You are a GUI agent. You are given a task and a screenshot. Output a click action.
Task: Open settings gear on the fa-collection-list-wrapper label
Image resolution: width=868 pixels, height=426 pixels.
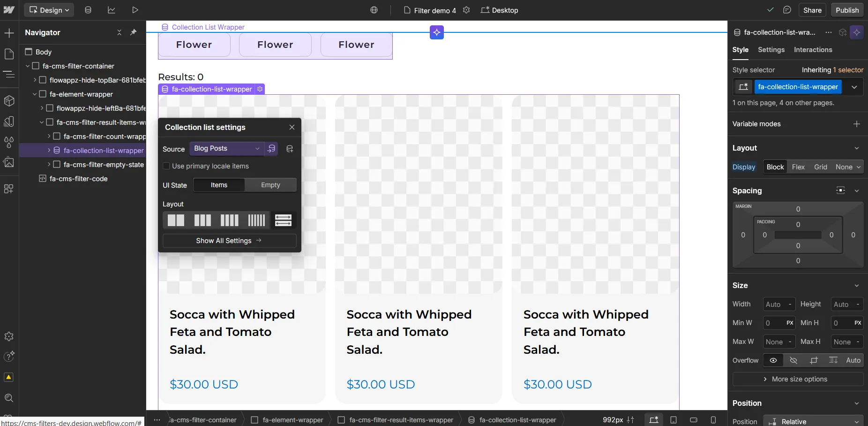click(x=260, y=89)
